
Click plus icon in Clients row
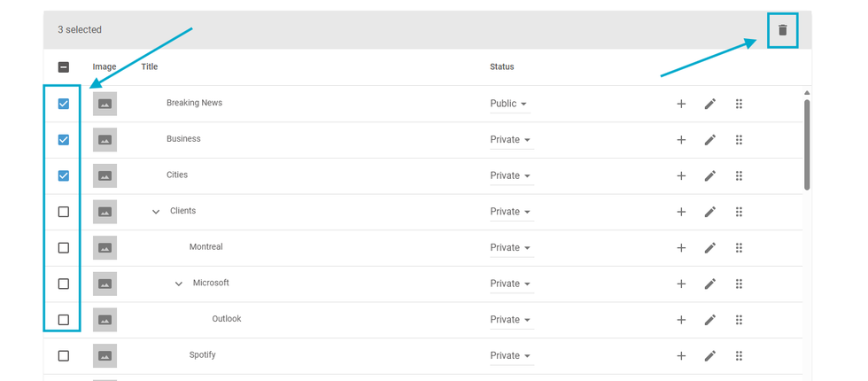(681, 212)
